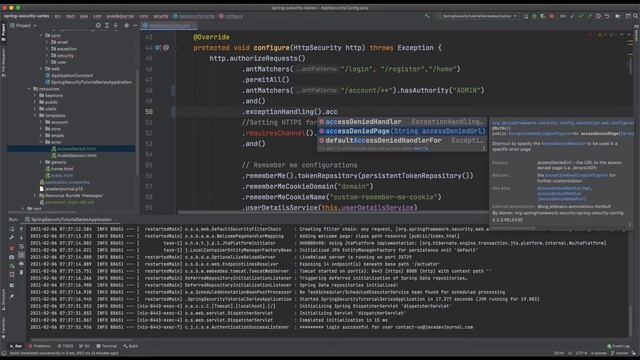Screen dimensions: 640x360
Task: Click the Run console horizontal scrollbar
Action: click(82, 340)
